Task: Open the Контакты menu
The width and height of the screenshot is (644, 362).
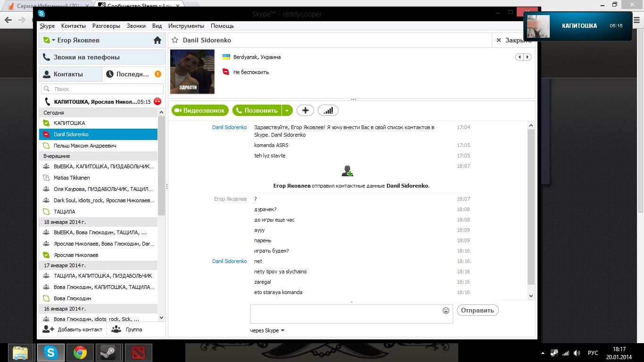Action: 74,26
